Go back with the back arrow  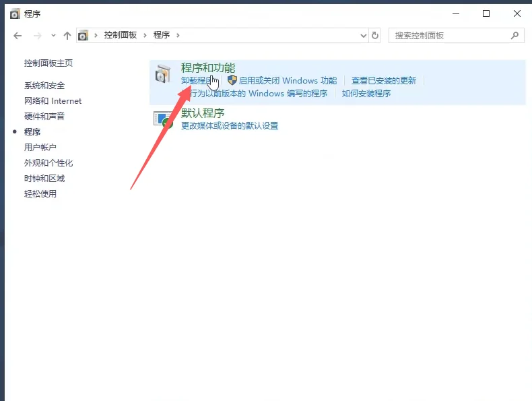[x=18, y=36]
